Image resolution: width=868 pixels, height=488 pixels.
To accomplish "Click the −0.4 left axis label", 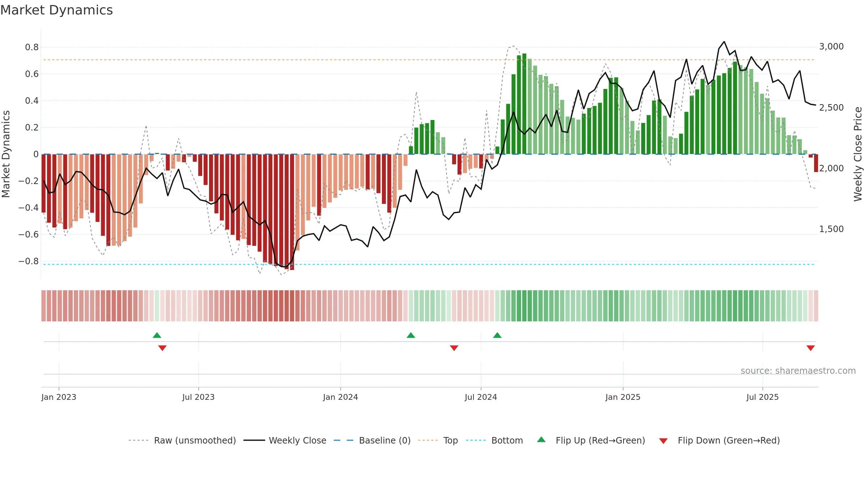I will 28,207.
